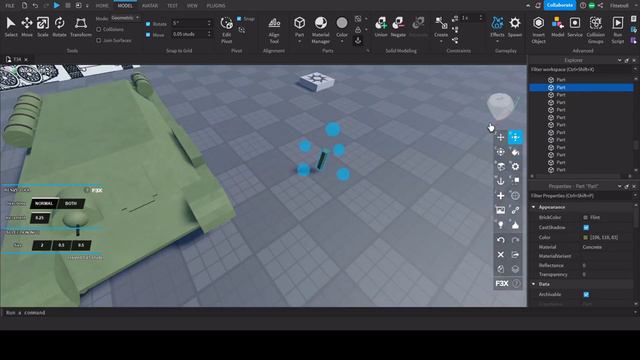Click the Filter Properties search field
Viewport: 640px width, 360px height.
(x=581, y=196)
